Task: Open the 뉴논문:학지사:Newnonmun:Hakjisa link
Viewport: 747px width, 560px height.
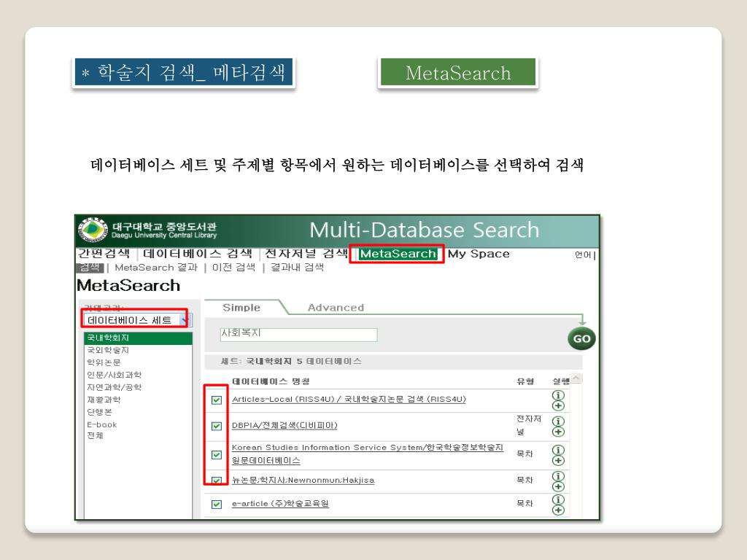Action: (303, 480)
